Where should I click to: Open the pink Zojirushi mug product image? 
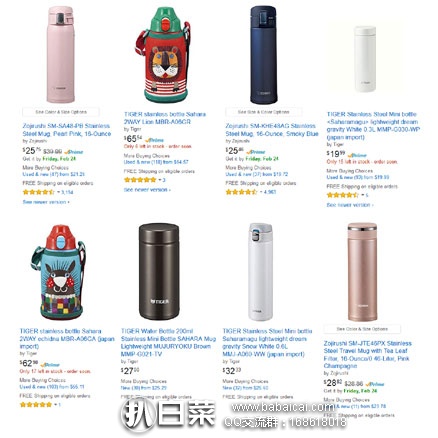[60, 55]
